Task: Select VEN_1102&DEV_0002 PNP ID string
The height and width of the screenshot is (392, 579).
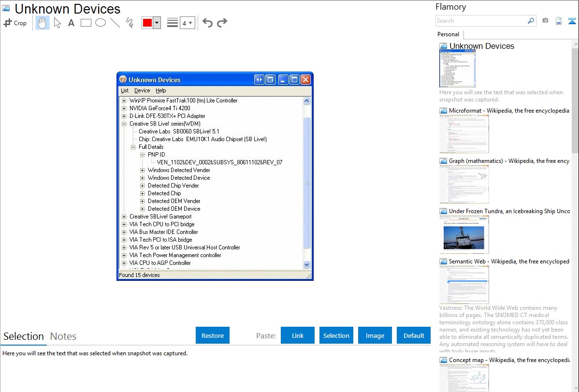Action: [x=220, y=162]
